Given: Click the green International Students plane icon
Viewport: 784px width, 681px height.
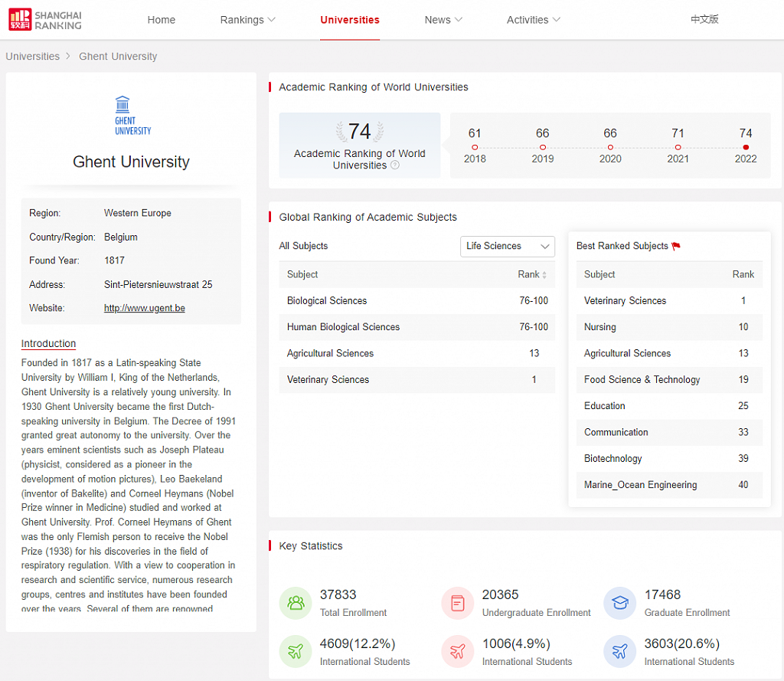Looking at the screenshot, I should coord(296,651).
